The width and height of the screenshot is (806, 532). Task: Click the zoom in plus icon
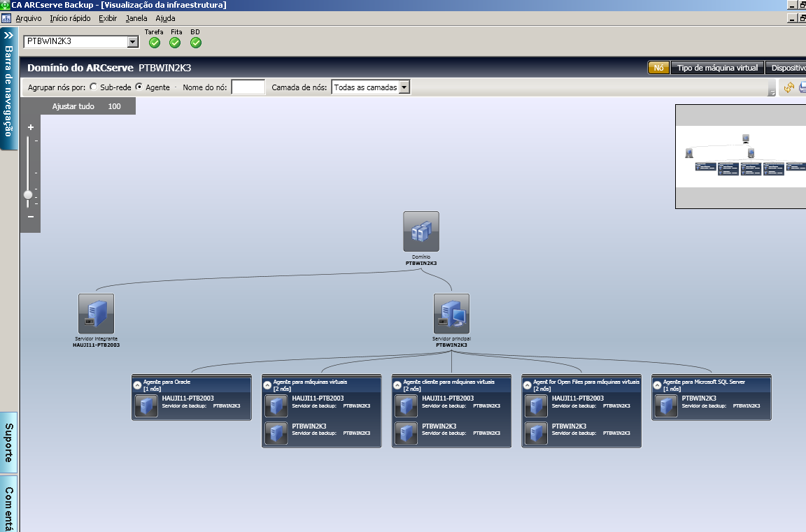[x=31, y=127]
